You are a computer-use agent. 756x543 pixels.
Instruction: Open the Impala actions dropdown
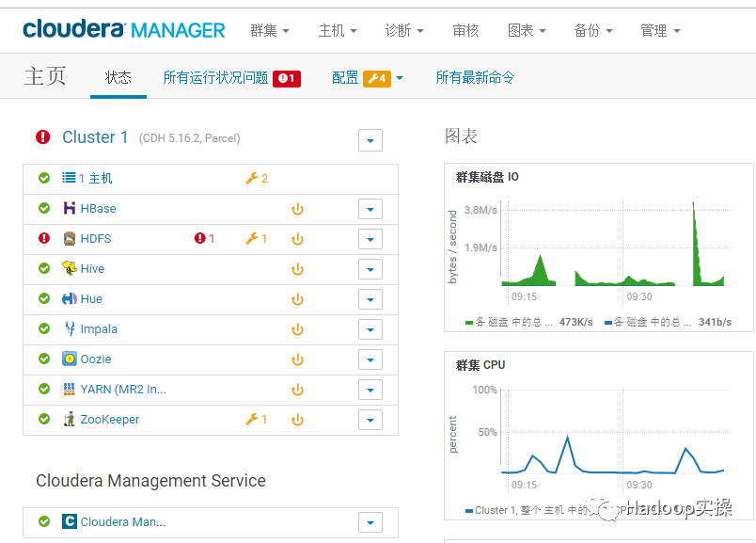coord(370,329)
